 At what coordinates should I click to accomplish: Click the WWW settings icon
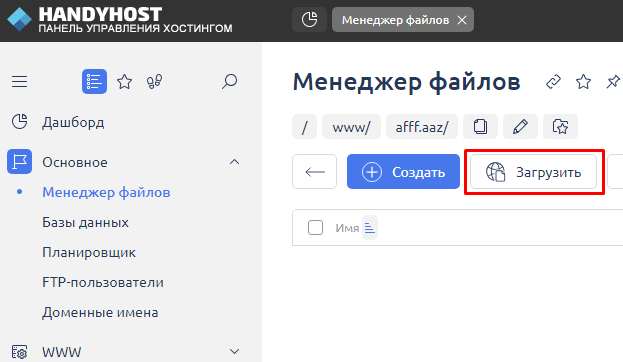19,352
